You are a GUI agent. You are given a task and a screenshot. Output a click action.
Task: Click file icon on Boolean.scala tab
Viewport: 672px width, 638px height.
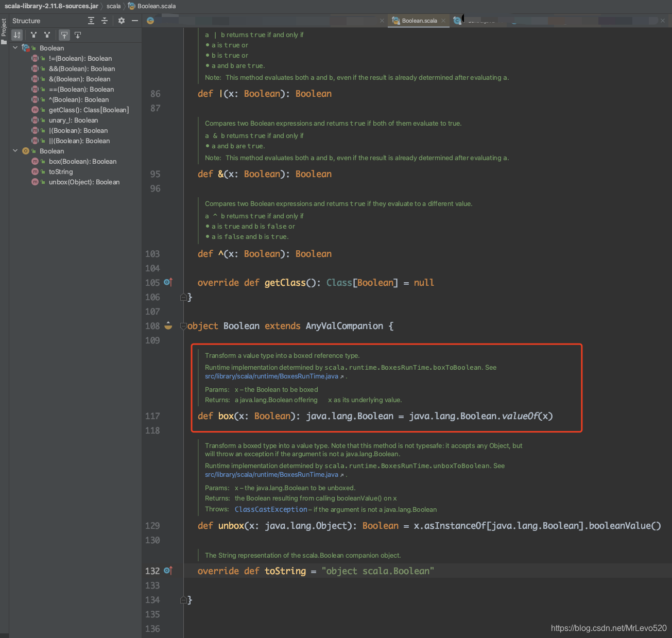coord(396,21)
